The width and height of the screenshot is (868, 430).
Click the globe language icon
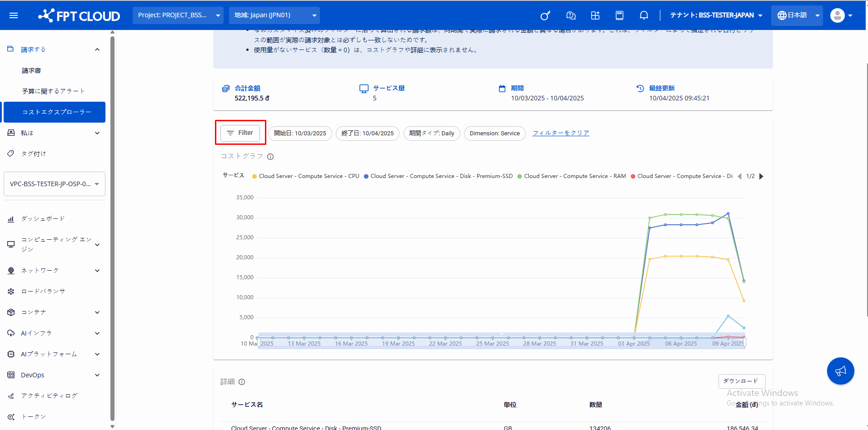[782, 15]
